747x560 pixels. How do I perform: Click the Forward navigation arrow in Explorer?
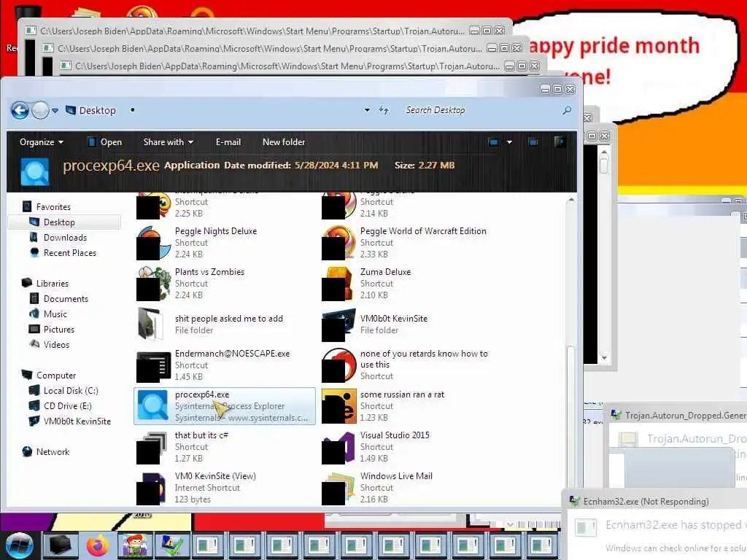point(41,111)
